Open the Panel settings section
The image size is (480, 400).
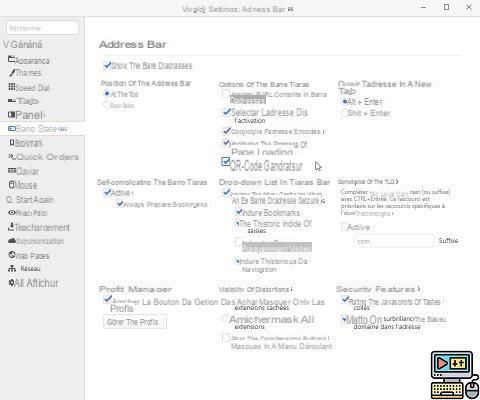click(x=26, y=115)
